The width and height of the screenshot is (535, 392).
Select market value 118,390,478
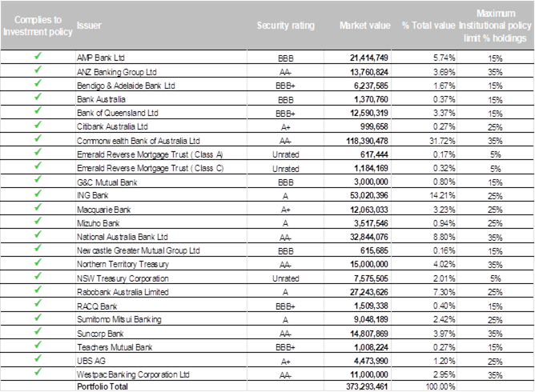click(367, 141)
